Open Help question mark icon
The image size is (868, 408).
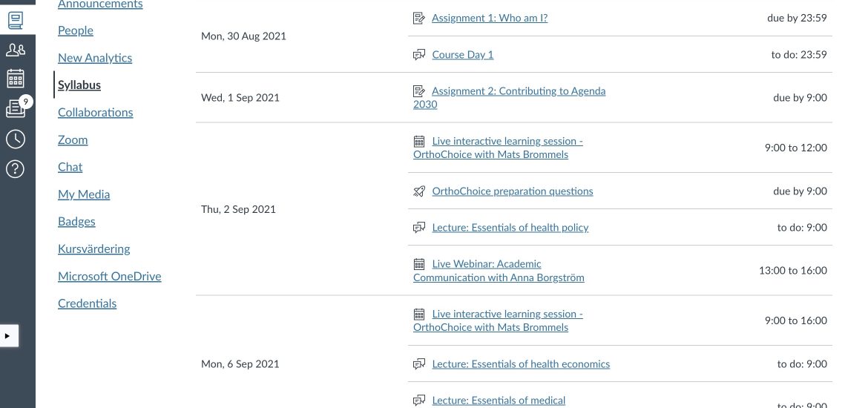[x=16, y=169]
